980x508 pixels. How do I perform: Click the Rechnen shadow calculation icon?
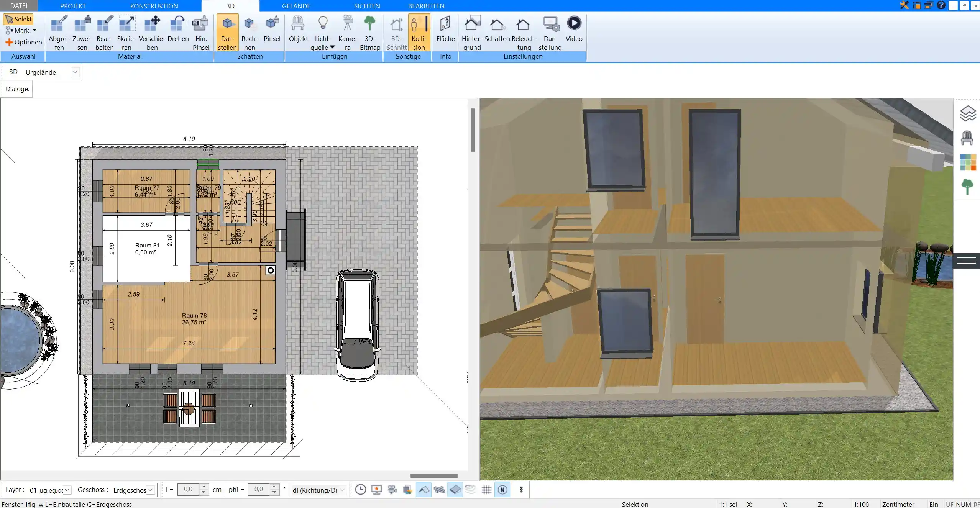(250, 33)
